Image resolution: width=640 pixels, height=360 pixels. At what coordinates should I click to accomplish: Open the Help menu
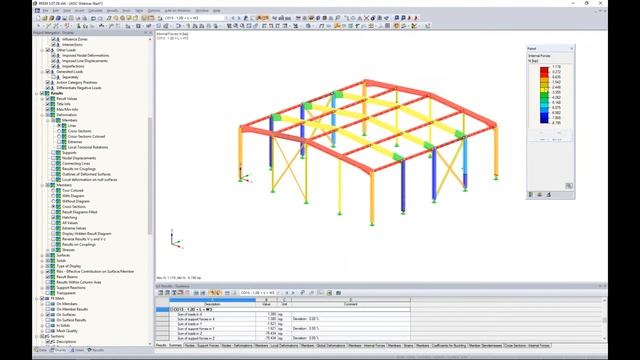[217, 11]
